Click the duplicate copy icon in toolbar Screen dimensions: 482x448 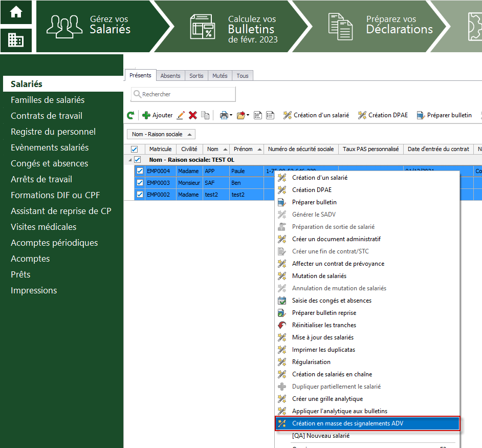tap(205, 115)
